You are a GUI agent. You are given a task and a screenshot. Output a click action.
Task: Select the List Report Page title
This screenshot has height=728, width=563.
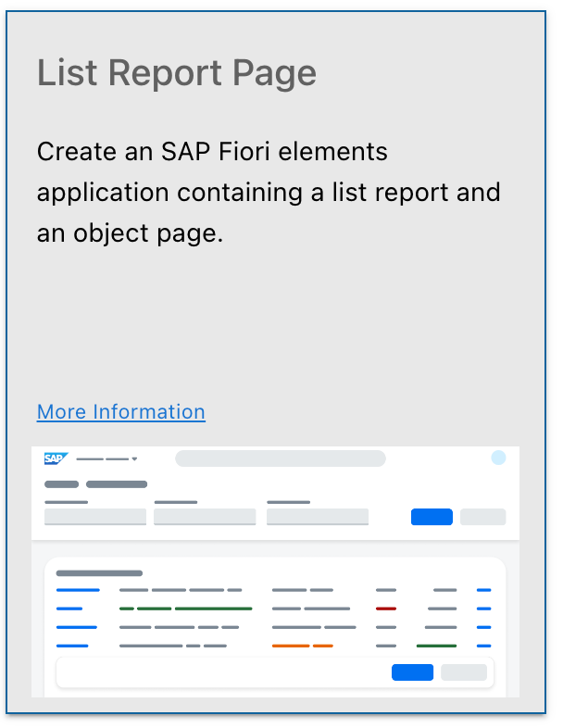click(x=176, y=73)
